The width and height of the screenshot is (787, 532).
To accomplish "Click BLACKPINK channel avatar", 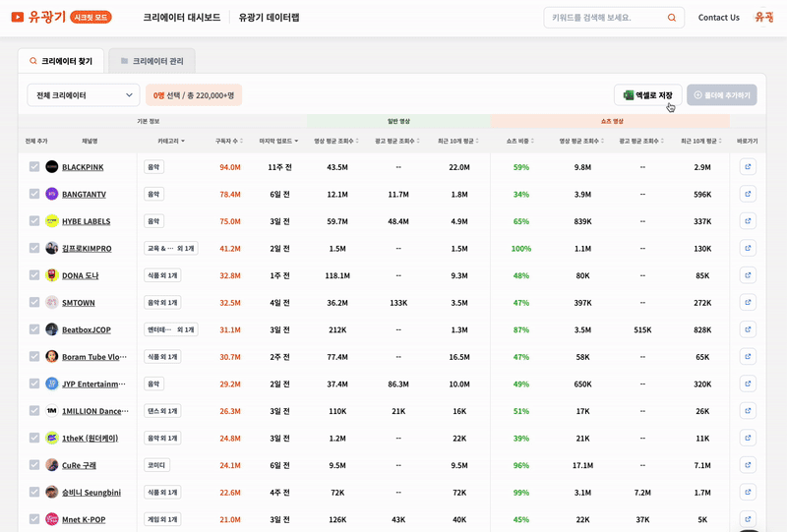I will (x=52, y=166).
